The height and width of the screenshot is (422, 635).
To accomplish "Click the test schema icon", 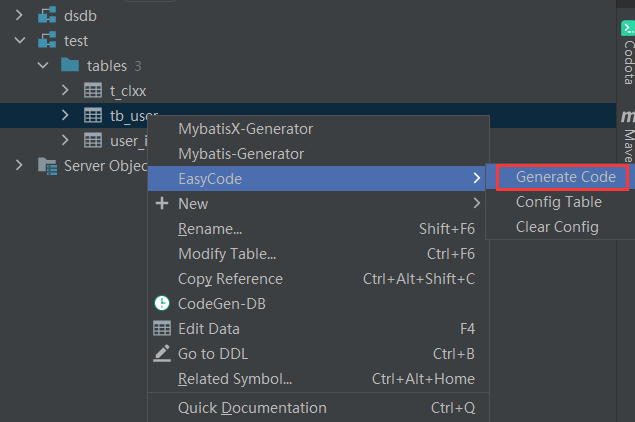I will coord(47,40).
